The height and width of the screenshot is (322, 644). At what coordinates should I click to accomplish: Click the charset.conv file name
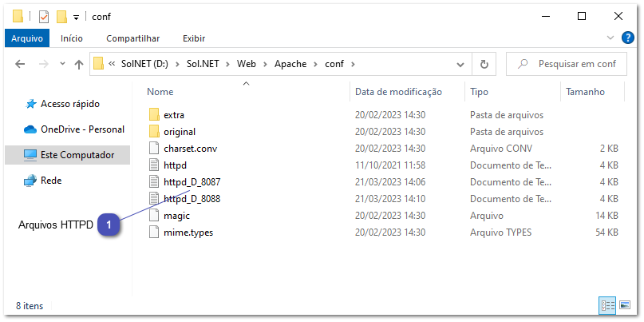(x=190, y=148)
